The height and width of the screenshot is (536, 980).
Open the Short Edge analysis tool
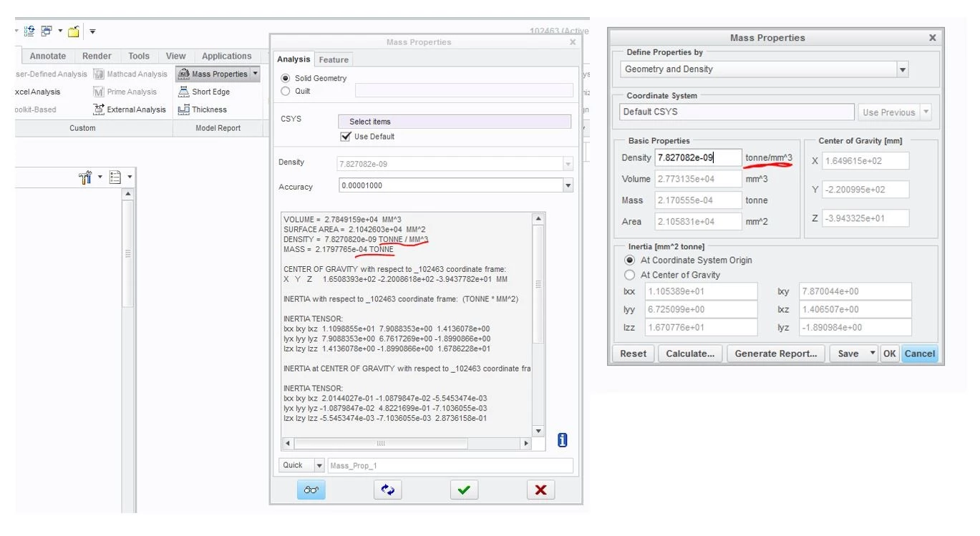coord(203,92)
